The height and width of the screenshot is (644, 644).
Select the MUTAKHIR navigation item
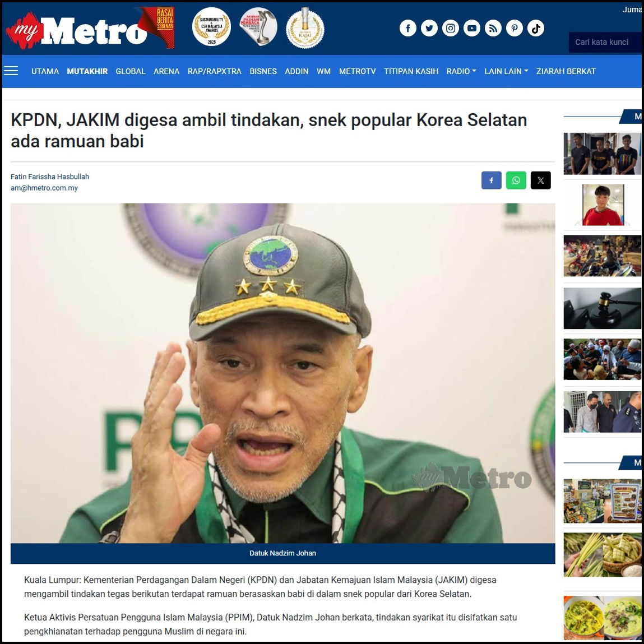pos(87,71)
